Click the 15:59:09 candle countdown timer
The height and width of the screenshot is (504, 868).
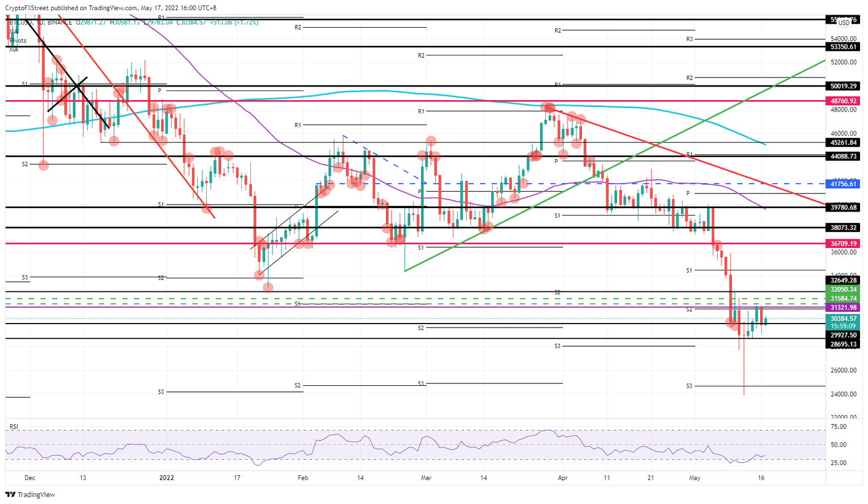pos(844,326)
